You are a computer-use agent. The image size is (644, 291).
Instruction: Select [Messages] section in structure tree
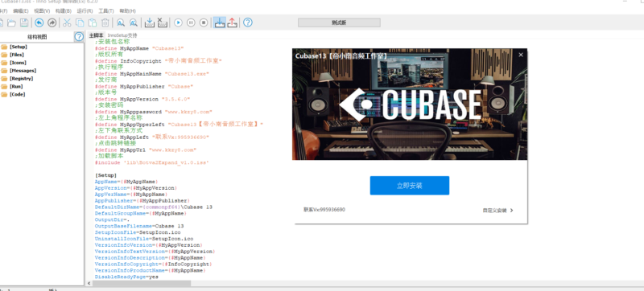point(23,71)
